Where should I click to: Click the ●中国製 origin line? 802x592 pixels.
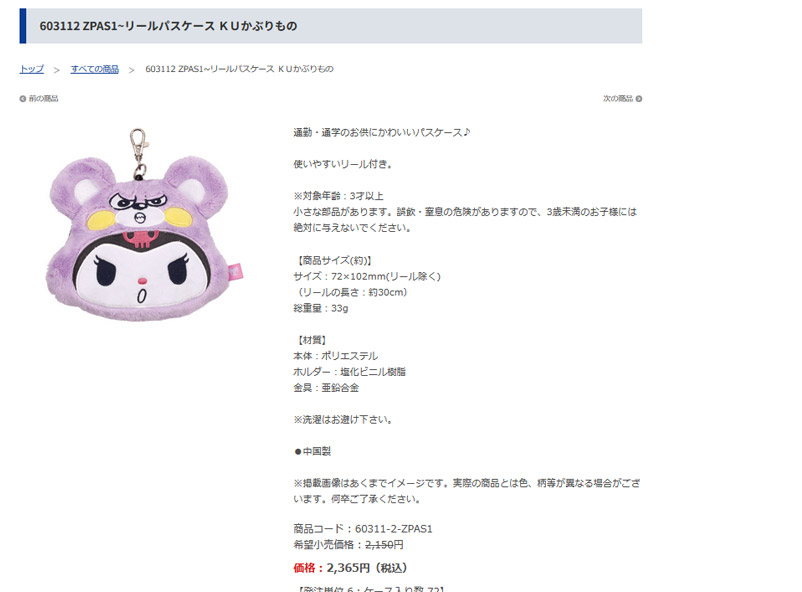[x=313, y=451]
